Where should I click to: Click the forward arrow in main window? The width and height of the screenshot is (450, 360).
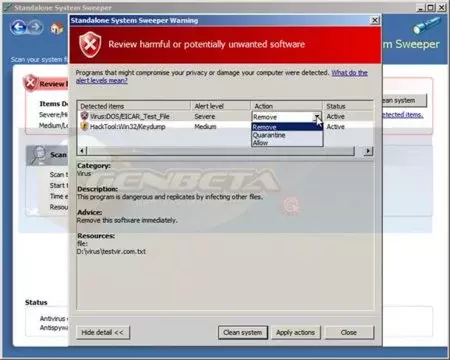(36, 27)
